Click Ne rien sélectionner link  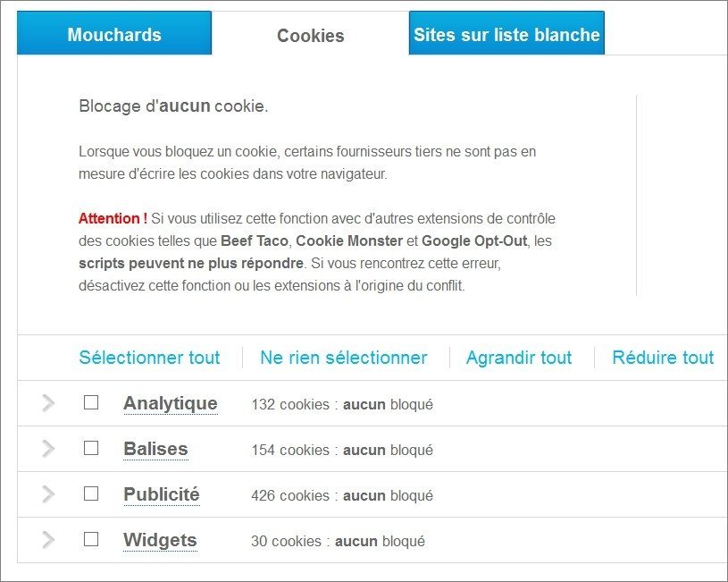pos(344,358)
